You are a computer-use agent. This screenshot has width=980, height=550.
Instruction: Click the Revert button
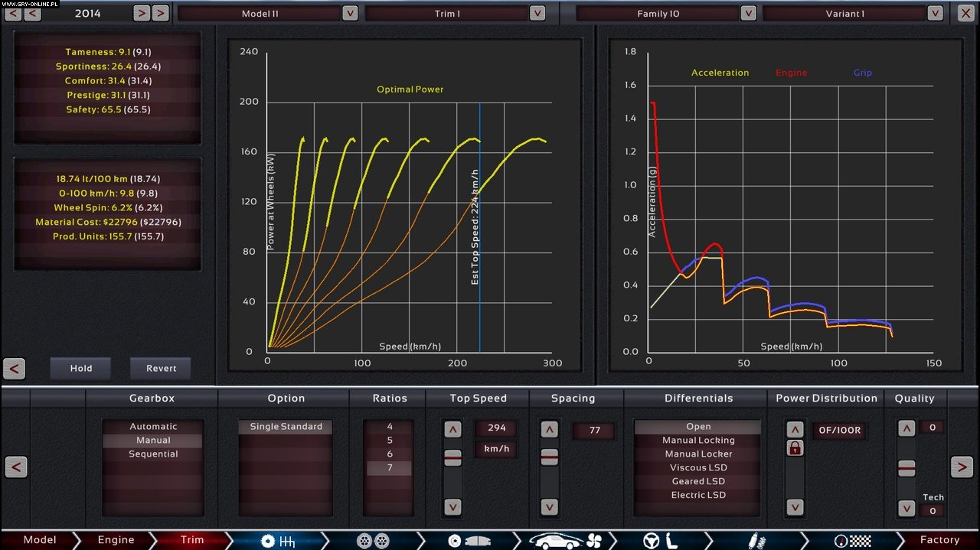point(160,368)
